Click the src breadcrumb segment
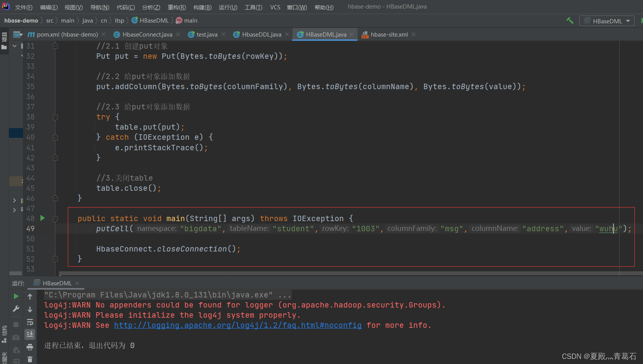The image size is (643, 364). tap(50, 21)
